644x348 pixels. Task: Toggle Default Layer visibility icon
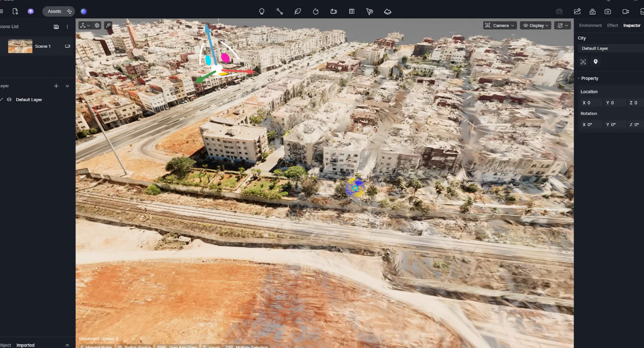tap(2, 100)
